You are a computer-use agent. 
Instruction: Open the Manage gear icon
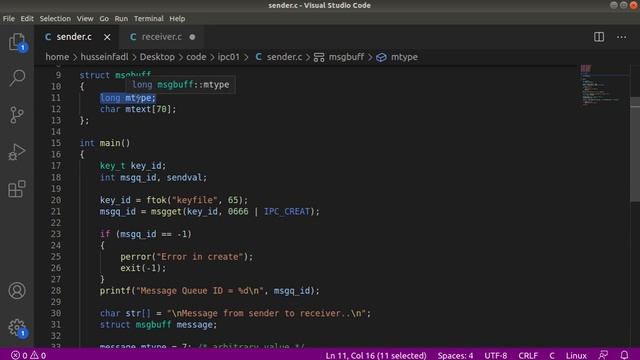[17, 327]
